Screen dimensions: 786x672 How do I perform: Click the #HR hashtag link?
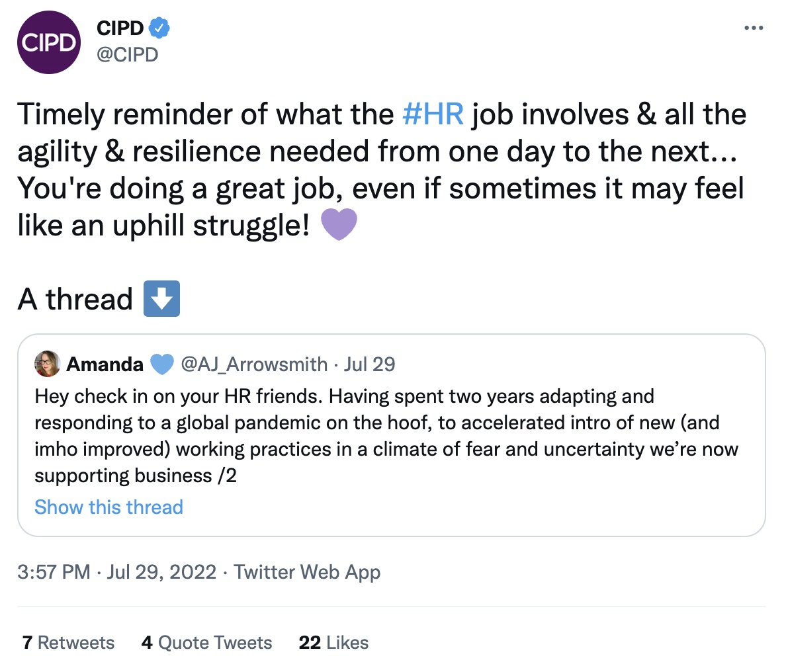point(433,114)
